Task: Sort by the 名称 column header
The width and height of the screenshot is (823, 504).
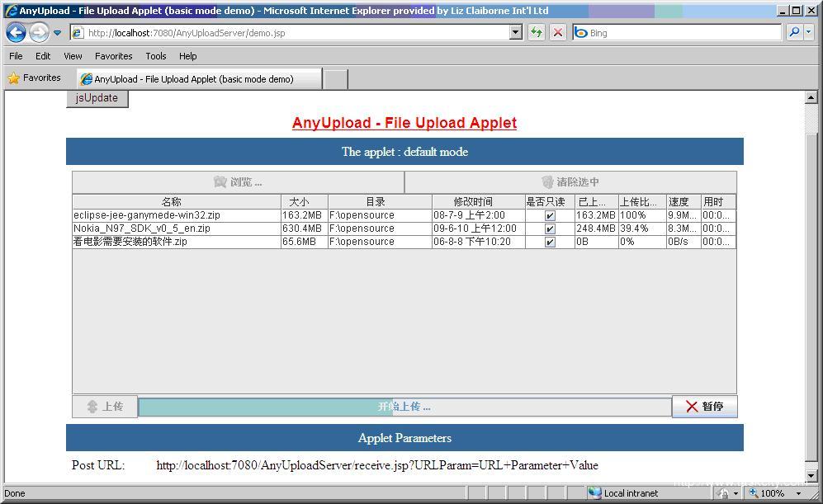Action: [177, 201]
